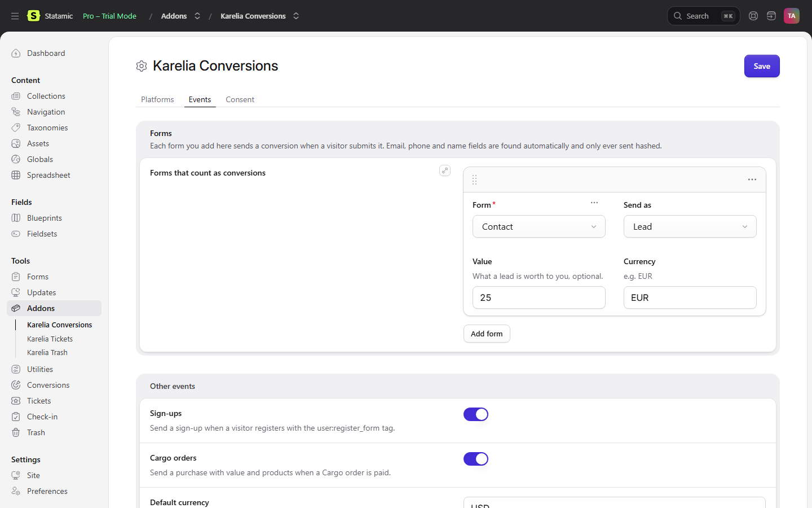812x508 pixels.
Task: Click the Trash bin icon in sidebar
Action: pos(16,432)
